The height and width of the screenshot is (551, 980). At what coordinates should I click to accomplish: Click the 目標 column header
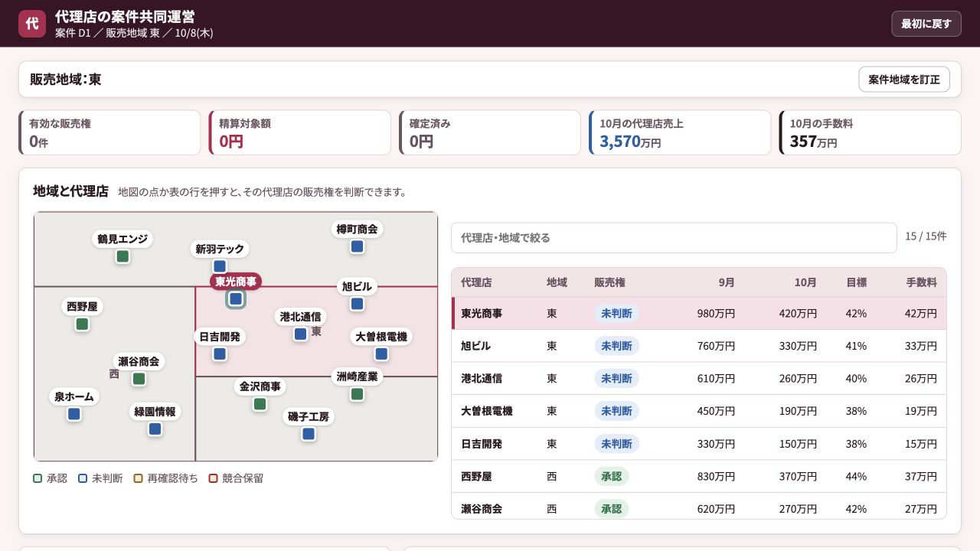point(856,282)
